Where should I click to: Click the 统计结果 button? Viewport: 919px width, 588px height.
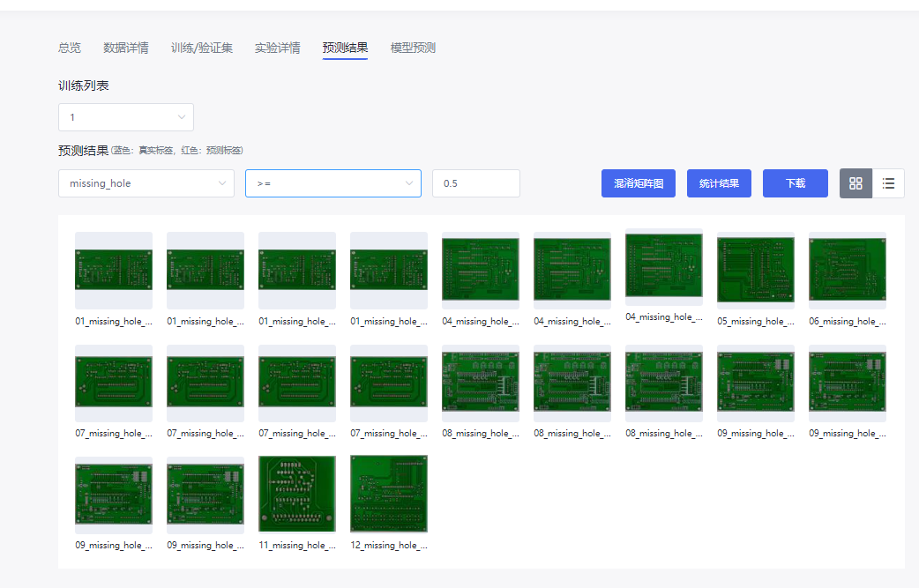coord(719,183)
